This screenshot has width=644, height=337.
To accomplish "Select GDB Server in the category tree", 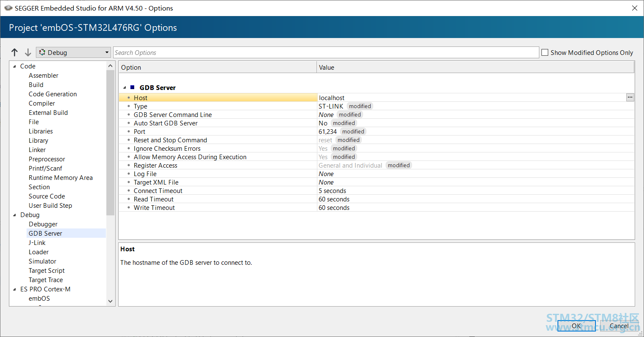I will [x=45, y=234].
